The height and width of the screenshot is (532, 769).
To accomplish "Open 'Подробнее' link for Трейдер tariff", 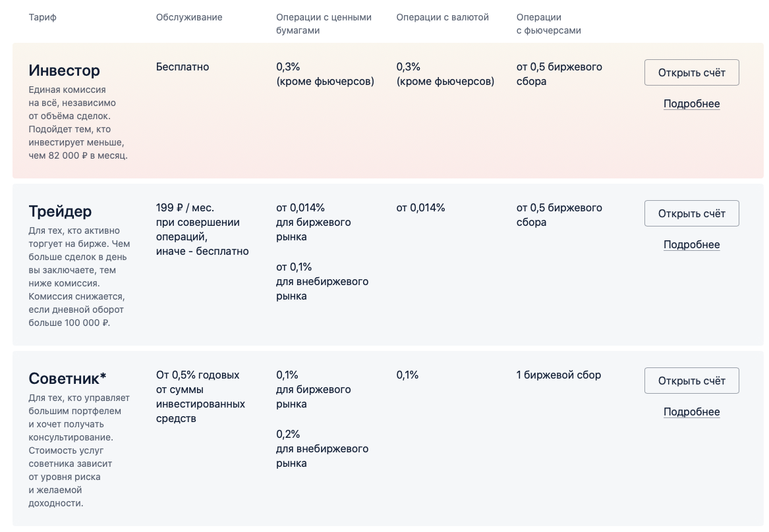I will click(691, 245).
